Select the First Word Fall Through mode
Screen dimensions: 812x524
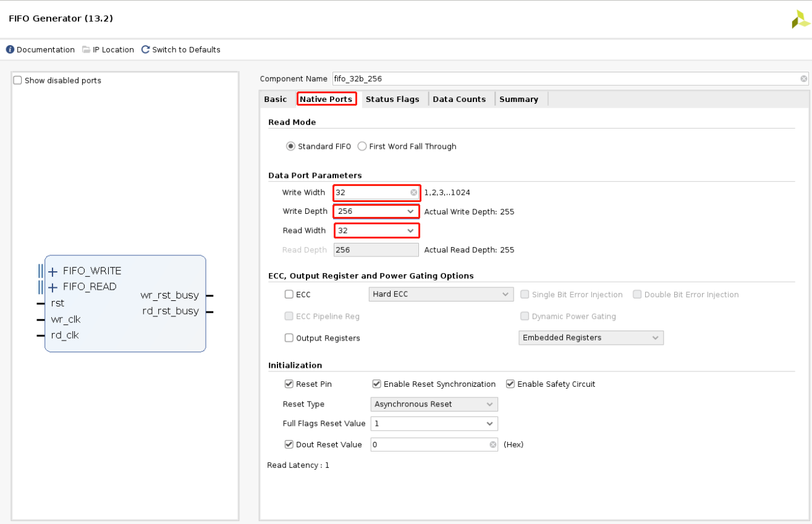[362, 146]
